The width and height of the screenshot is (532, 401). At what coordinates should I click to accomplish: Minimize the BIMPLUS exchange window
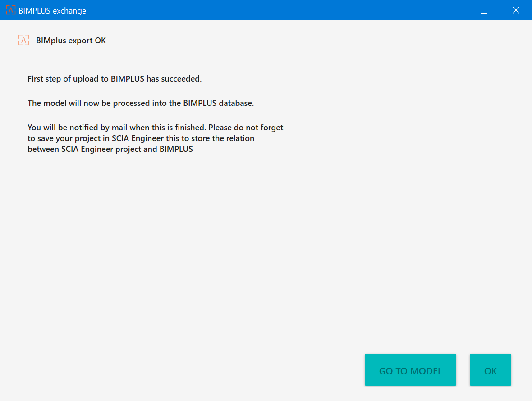pyautogui.click(x=452, y=10)
